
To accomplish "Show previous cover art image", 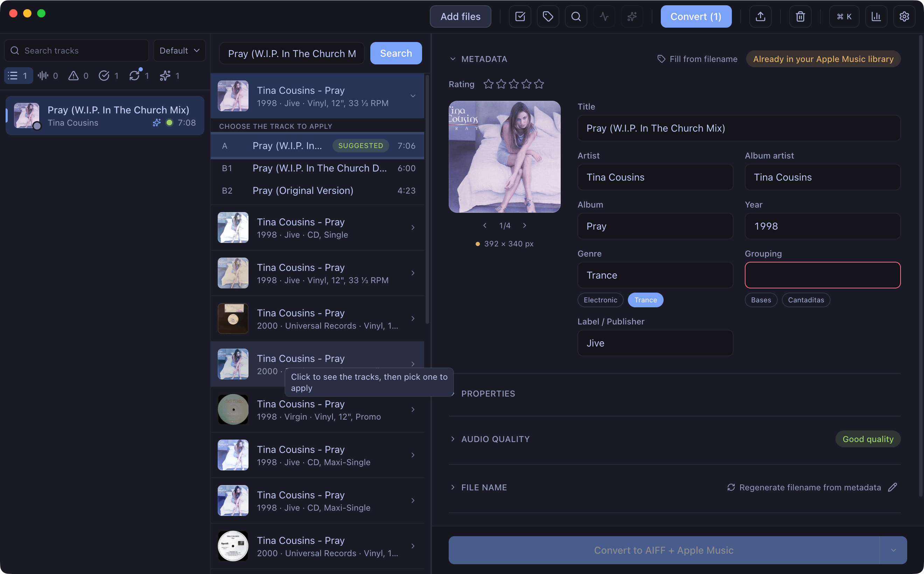I will 485,225.
